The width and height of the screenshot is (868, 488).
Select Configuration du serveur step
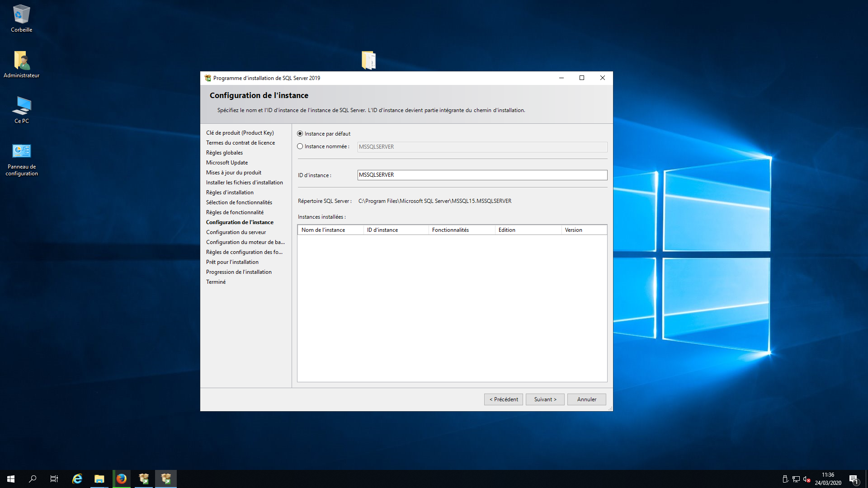[236, 232]
